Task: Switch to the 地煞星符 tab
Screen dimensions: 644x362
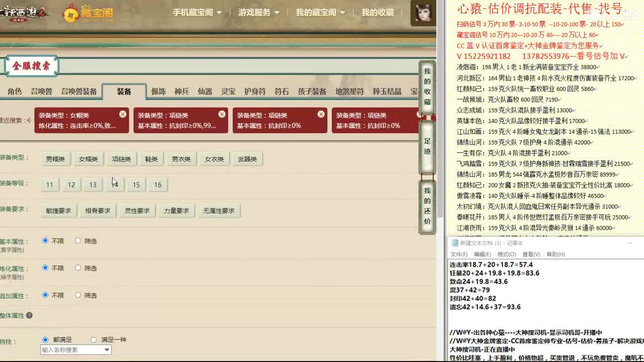Action: pyautogui.click(x=350, y=92)
